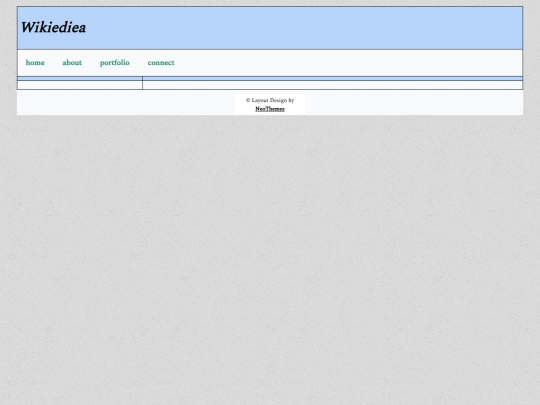
Task: Click the connect navigation link
Action: pos(161,63)
